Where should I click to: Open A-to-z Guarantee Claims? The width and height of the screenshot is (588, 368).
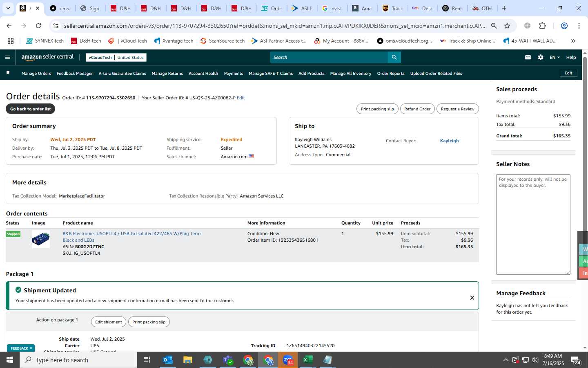coord(122,74)
